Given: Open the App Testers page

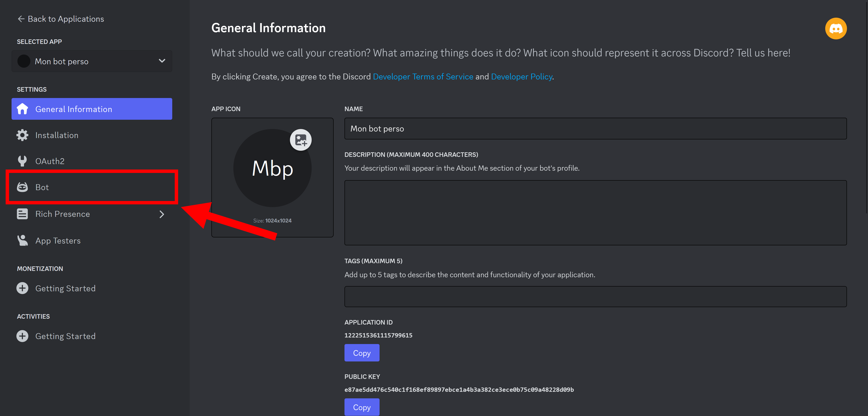Looking at the screenshot, I should click(x=92, y=241).
